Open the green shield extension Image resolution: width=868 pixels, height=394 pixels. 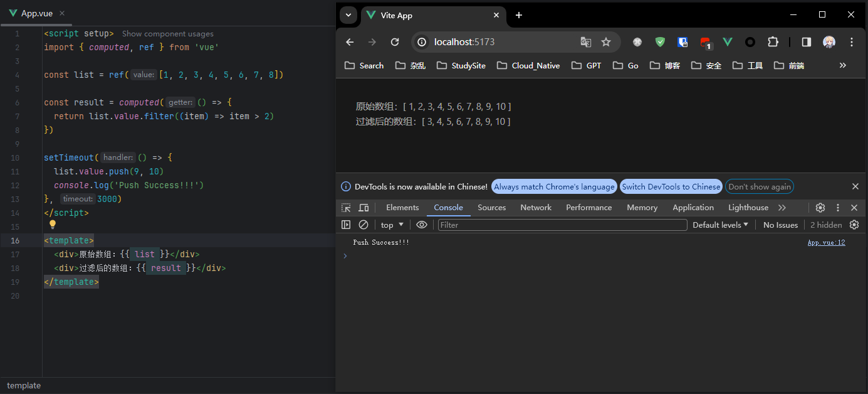pos(660,42)
